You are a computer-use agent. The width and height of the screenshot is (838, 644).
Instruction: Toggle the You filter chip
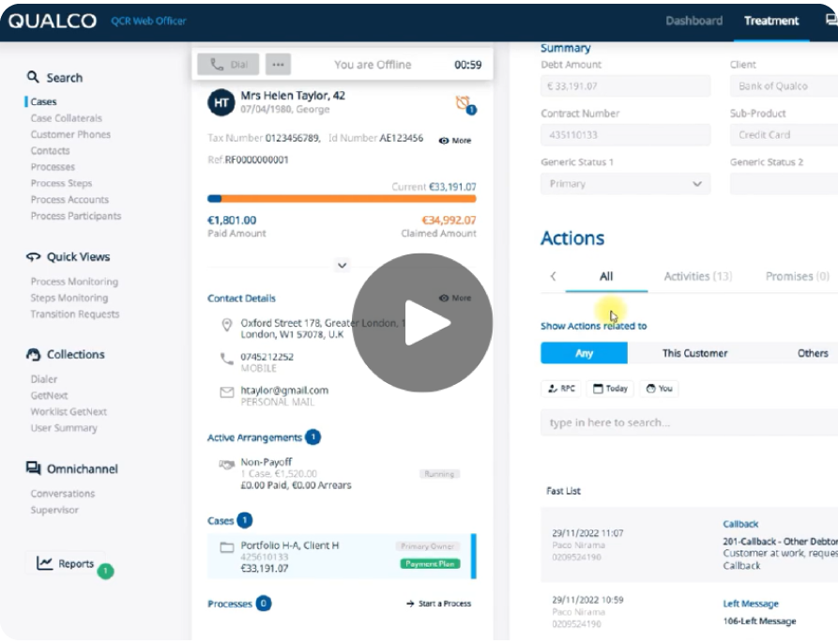point(658,388)
